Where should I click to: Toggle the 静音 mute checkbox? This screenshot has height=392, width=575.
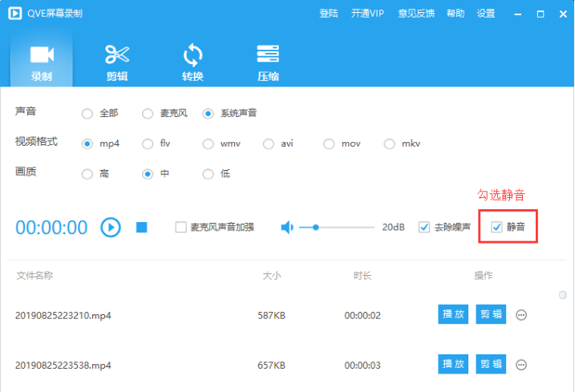click(496, 228)
